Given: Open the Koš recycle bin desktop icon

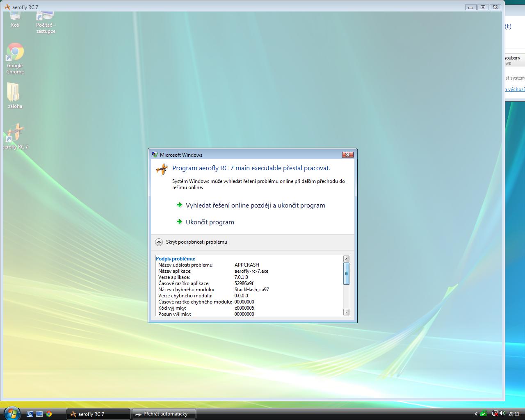Looking at the screenshot, I should click(x=15, y=19).
